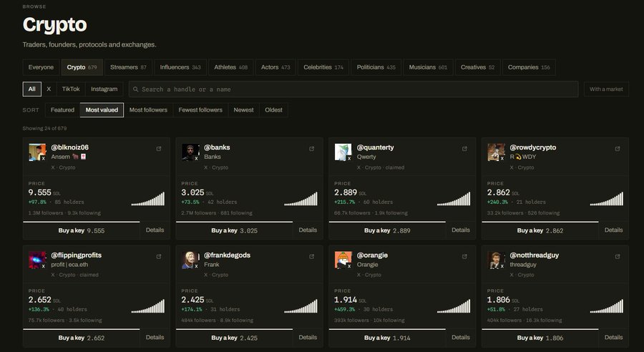This screenshot has height=352, width=644.
Task: View the @flippingprofits price chart
Action: (148, 306)
